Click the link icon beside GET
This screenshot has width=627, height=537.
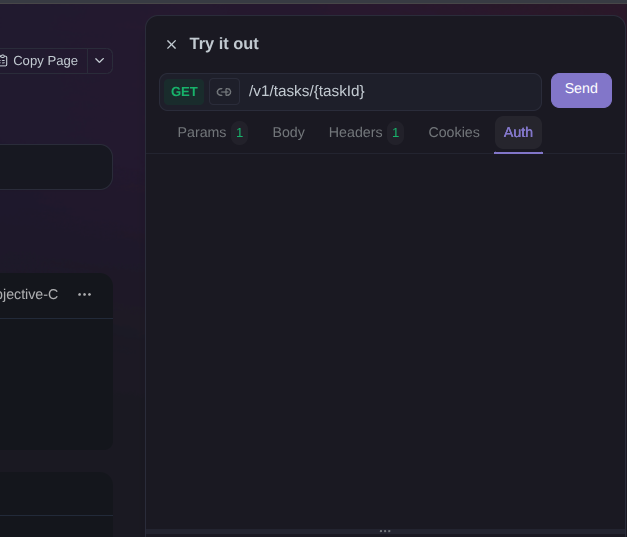pyautogui.click(x=224, y=92)
